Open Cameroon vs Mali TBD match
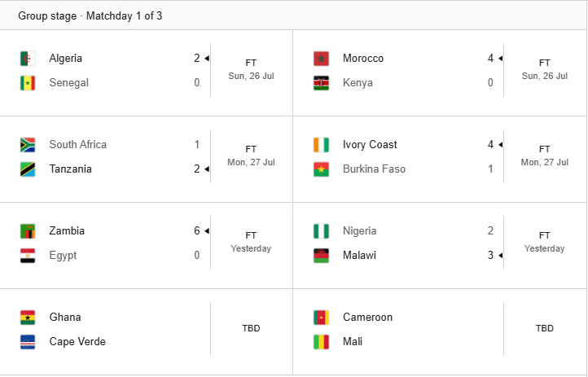 (x=440, y=331)
